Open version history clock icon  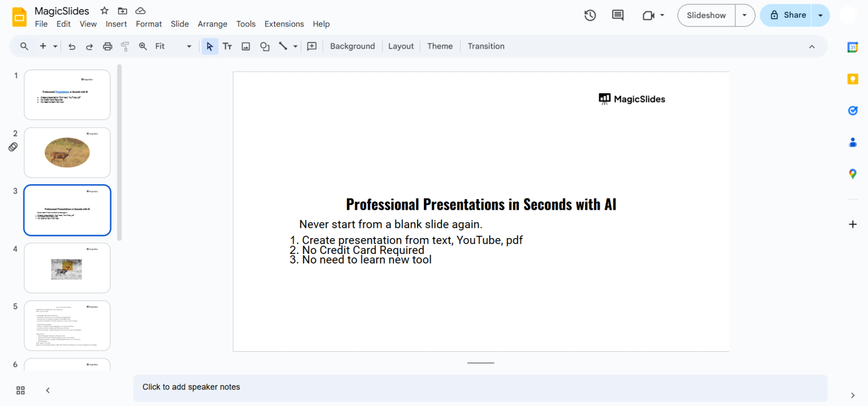click(x=590, y=15)
